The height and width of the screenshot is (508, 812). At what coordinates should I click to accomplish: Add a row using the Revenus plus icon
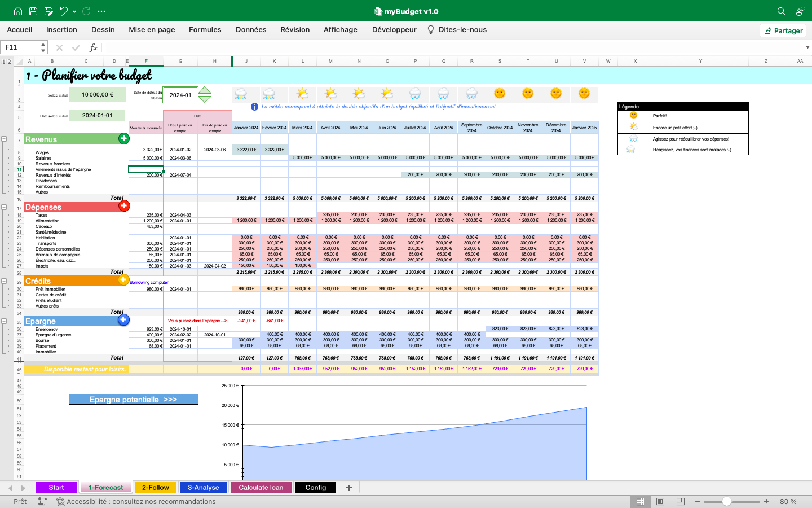123,139
